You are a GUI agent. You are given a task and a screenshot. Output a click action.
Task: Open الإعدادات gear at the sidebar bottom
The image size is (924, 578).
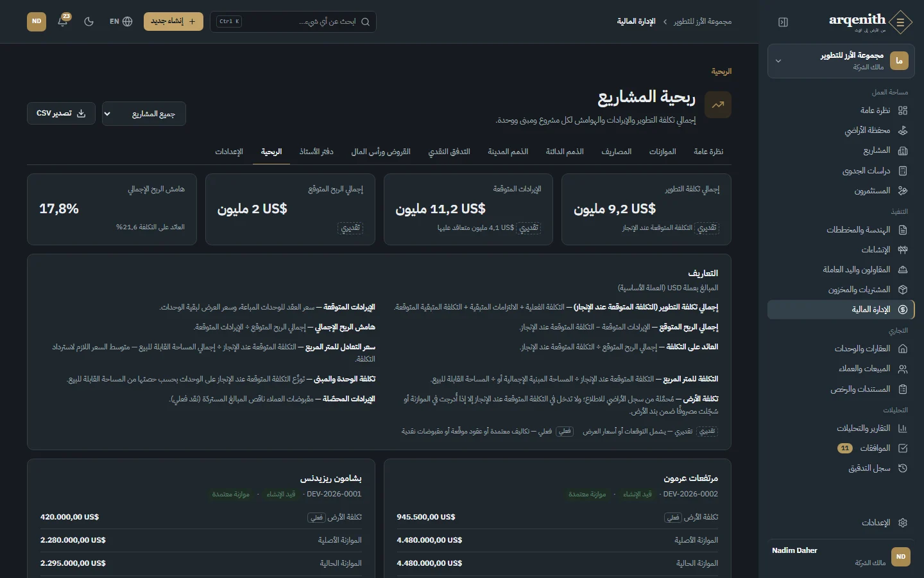coord(841,523)
